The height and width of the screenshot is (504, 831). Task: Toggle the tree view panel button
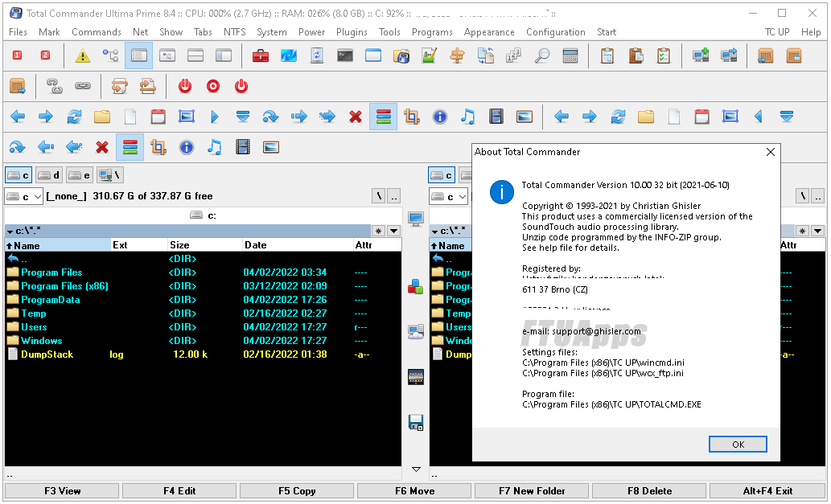[x=167, y=55]
